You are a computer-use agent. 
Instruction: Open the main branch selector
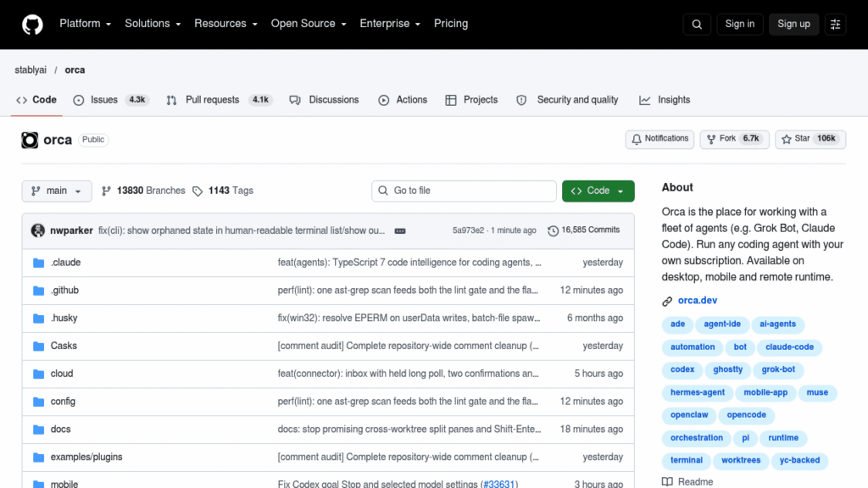coord(57,191)
